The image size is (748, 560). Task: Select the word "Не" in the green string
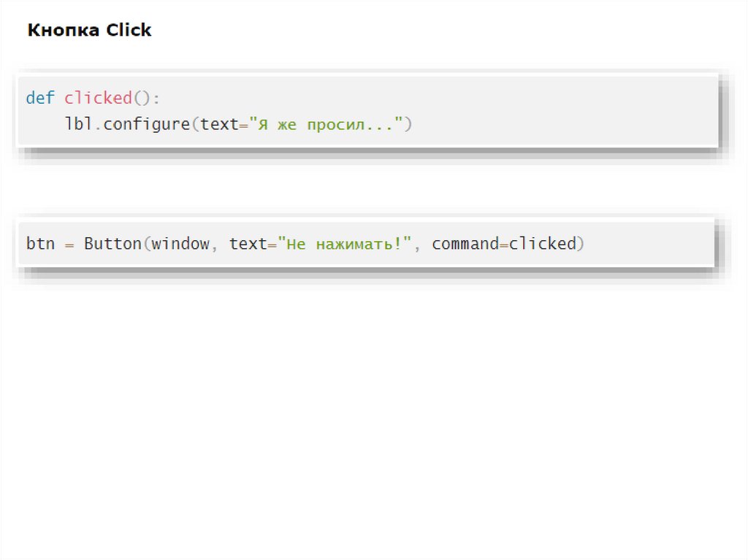296,244
